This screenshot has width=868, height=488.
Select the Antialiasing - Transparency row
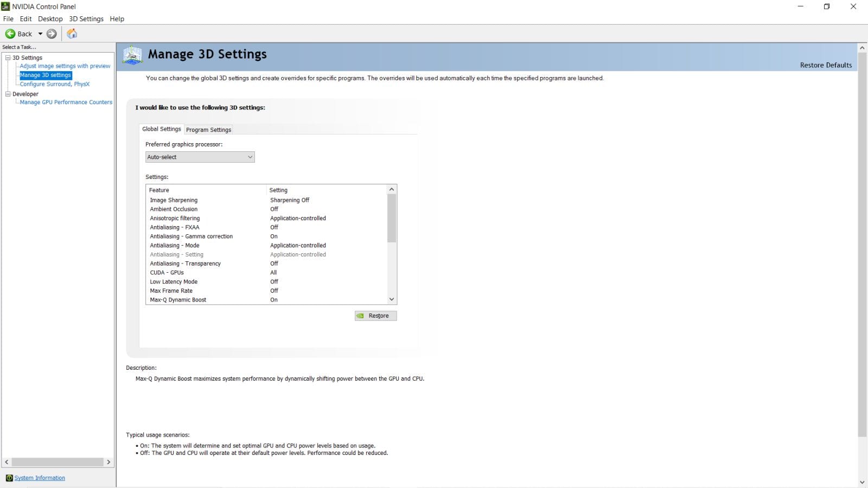[267, 264]
